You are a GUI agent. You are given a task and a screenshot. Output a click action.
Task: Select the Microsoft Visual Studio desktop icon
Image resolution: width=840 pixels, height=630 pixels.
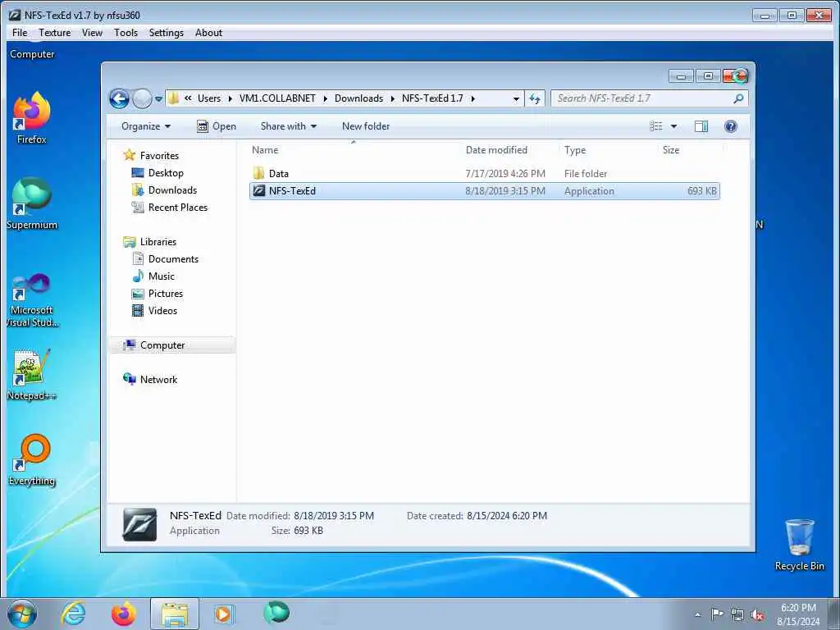[x=32, y=300]
